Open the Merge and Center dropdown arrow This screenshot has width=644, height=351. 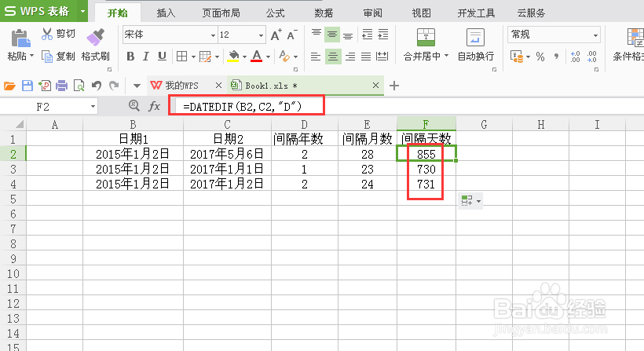(x=446, y=57)
